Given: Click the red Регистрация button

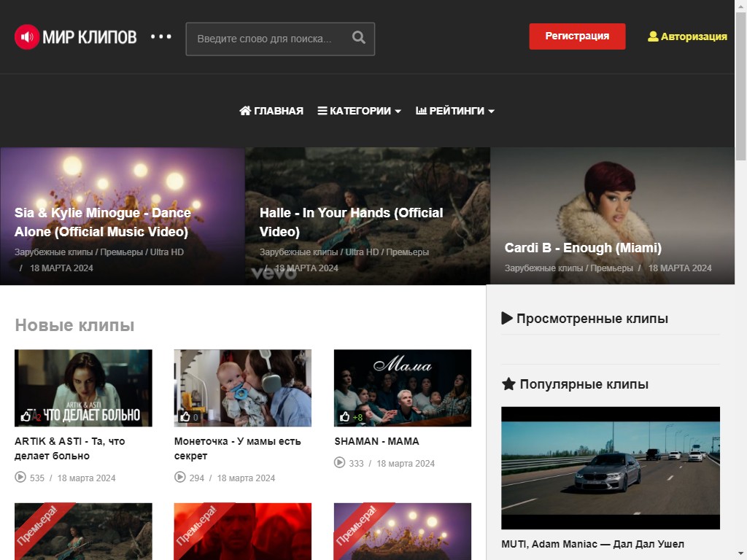Looking at the screenshot, I should click(578, 36).
